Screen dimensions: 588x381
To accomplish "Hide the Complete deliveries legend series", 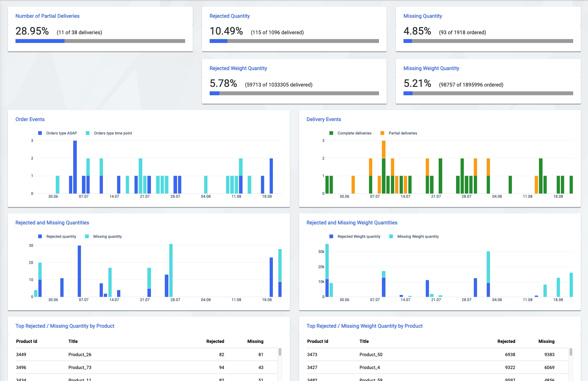I will point(331,133).
